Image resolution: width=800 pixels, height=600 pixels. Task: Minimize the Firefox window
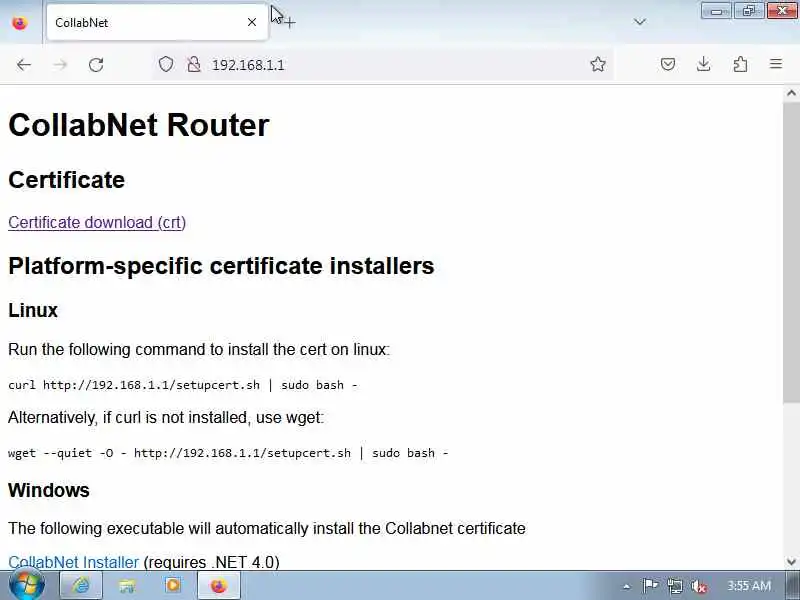(x=716, y=11)
